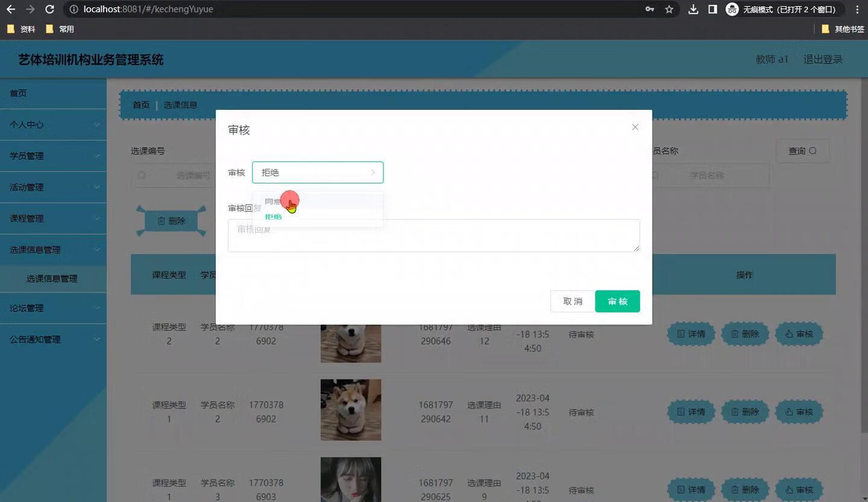Open the browser downloads icon
868x502 pixels.
pos(693,9)
